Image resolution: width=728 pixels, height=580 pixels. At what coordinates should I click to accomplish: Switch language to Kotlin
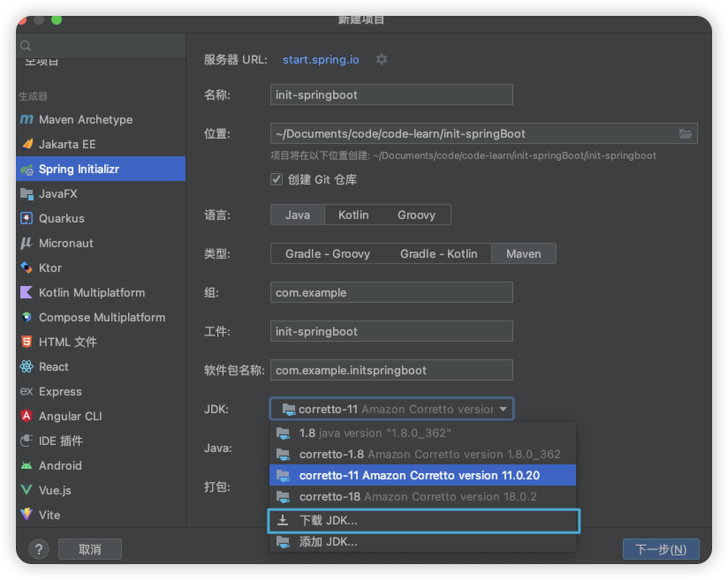[353, 215]
